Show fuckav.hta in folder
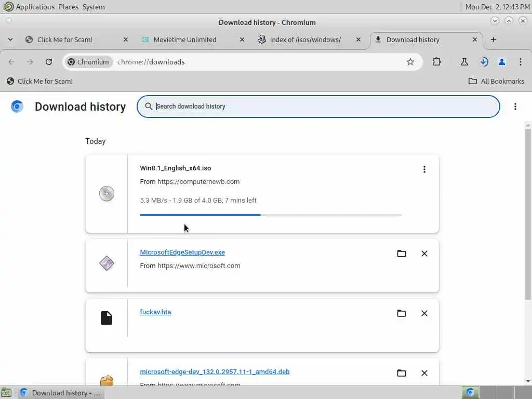The width and height of the screenshot is (532, 399). [x=402, y=313]
